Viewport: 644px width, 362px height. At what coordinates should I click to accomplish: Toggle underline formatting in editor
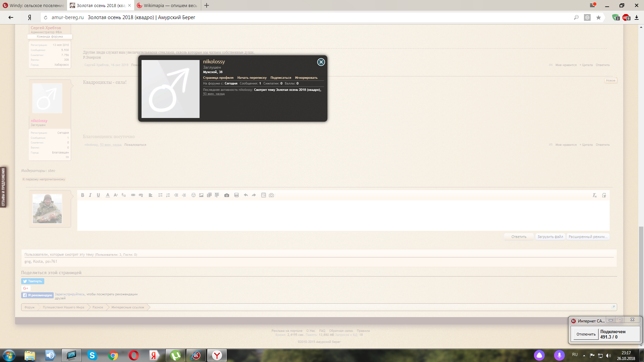coord(98,195)
